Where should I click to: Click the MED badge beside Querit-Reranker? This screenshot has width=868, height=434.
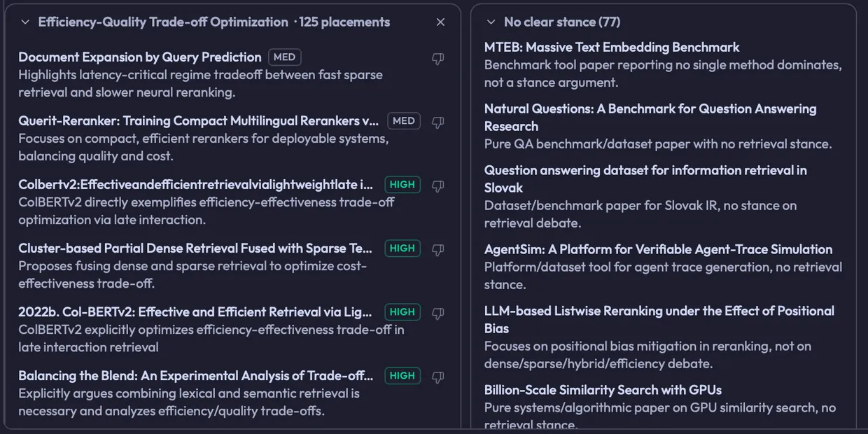coord(404,121)
